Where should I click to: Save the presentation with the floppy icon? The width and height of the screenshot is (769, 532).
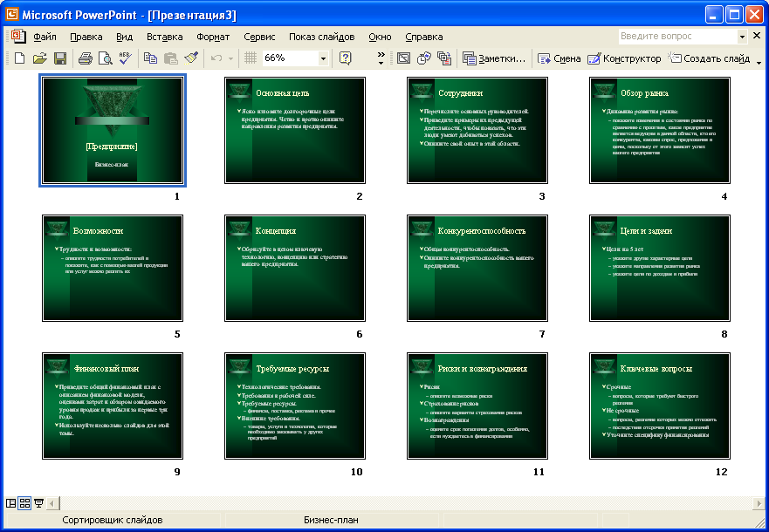(60, 58)
